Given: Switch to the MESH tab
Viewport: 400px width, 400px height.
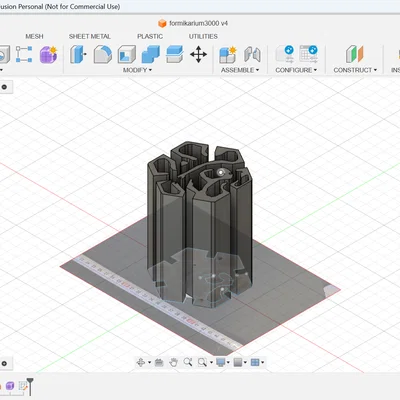Looking at the screenshot, I should 34,36.
